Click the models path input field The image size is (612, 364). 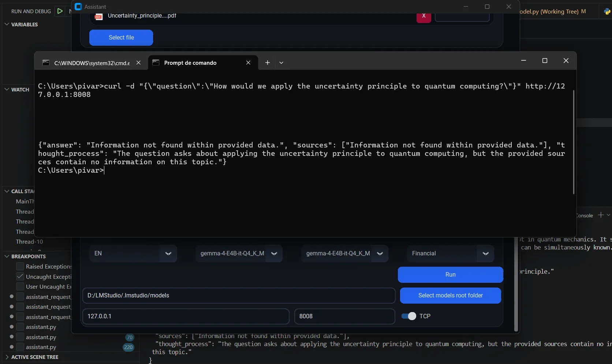point(239,296)
